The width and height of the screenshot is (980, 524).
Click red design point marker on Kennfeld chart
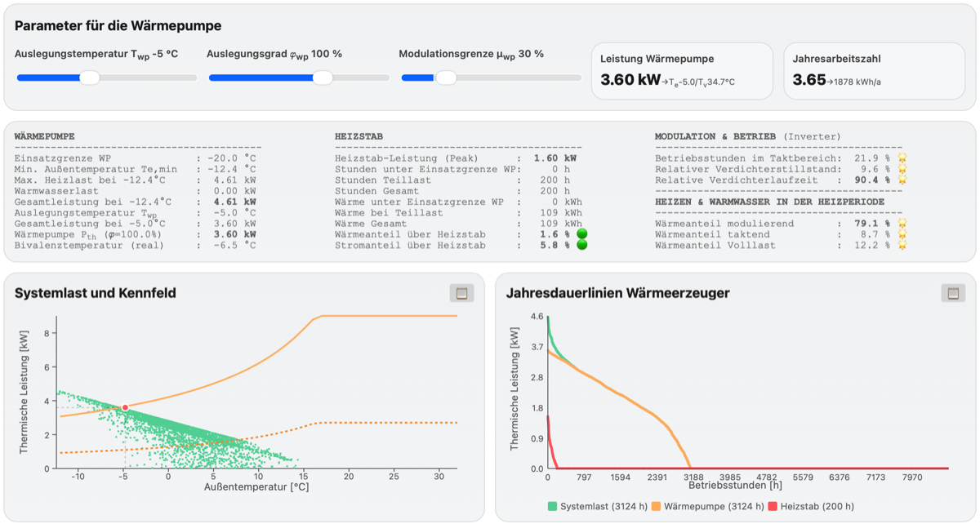[x=125, y=407]
